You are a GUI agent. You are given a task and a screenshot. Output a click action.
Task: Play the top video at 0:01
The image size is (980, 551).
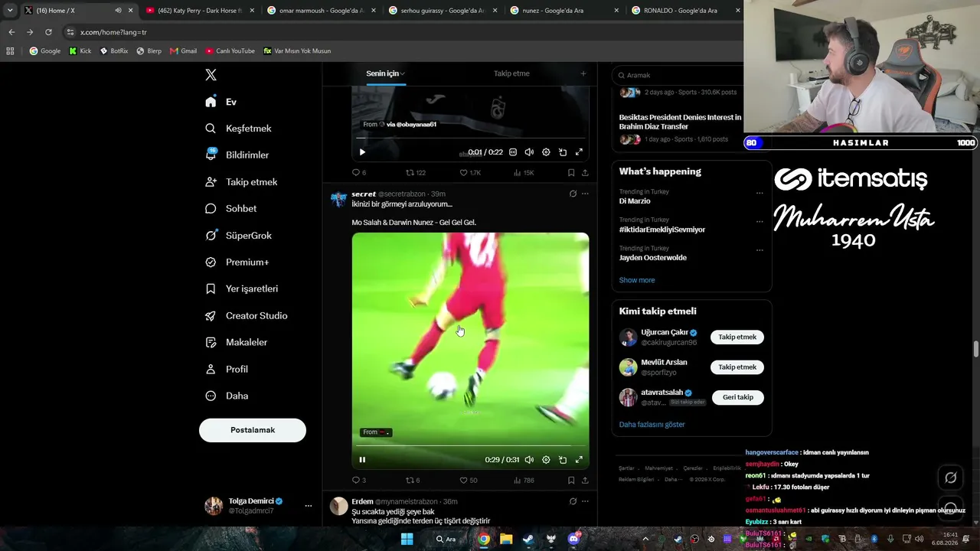pos(362,152)
